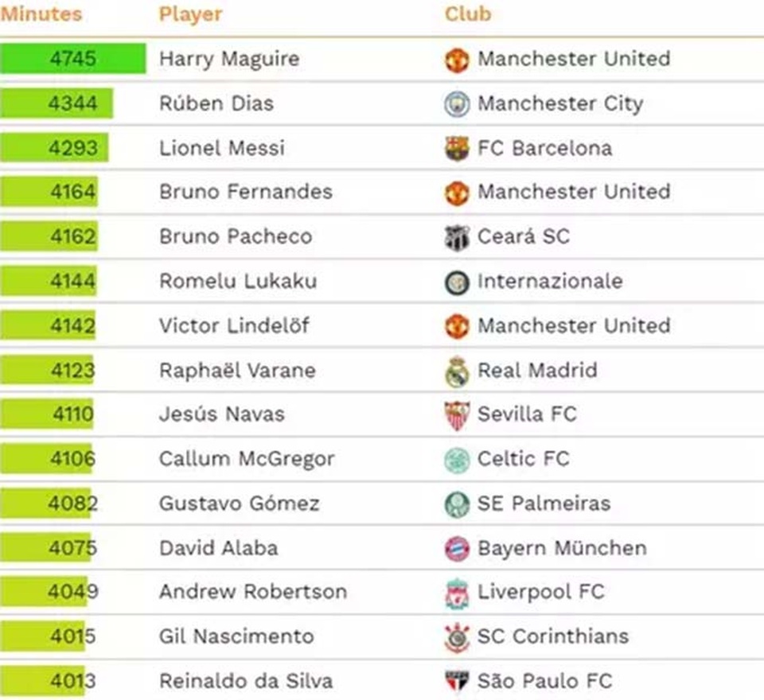Click the FC Barcelona crest icon
Screen dimensions: 764x700
click(x=457, y=149)
